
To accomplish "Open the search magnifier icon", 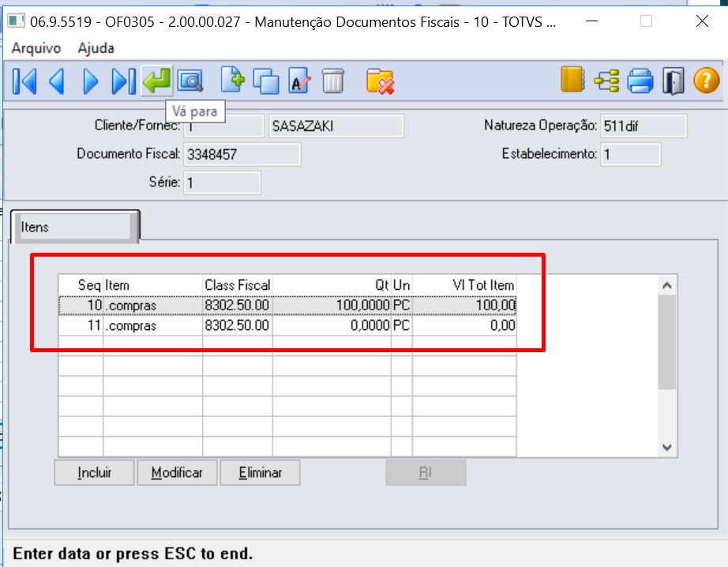I will click(x=190, y=81).
